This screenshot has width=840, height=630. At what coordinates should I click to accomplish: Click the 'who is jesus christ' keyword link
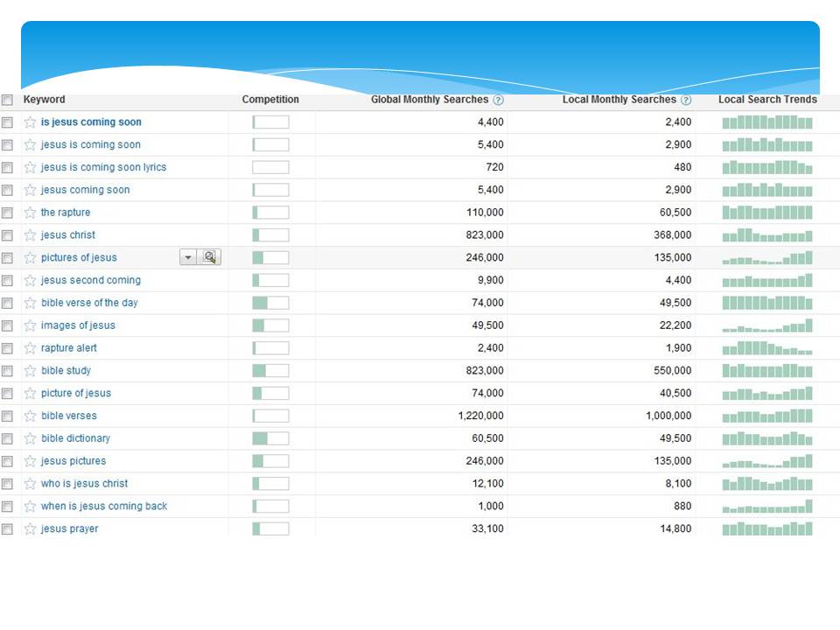(x=84, y=484)
